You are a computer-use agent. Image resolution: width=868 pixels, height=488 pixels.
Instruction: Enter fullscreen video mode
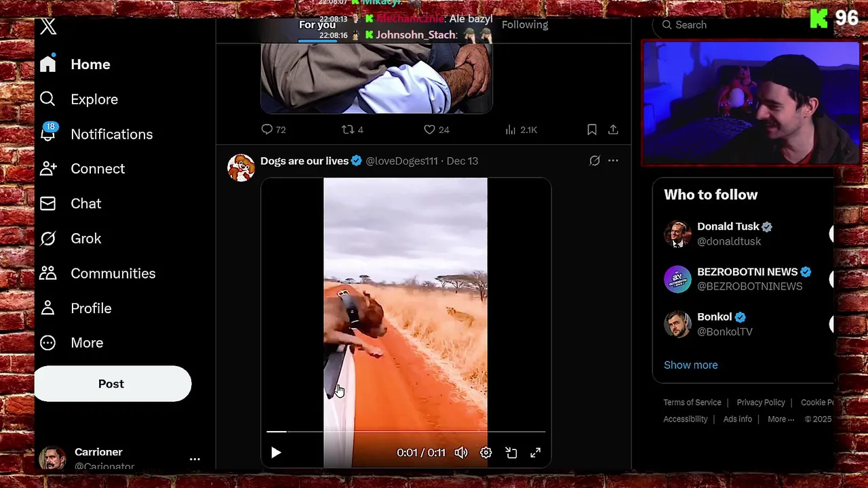click(x=536, y=453)
